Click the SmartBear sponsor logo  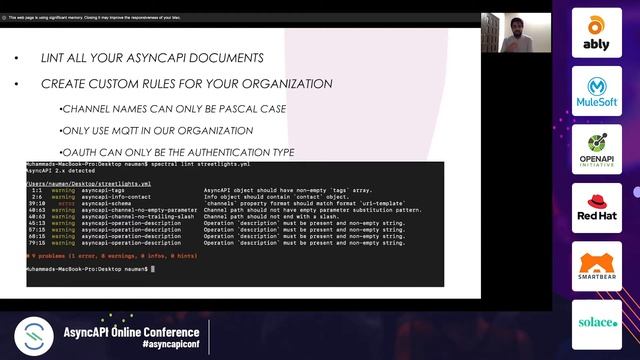(x=597, y=266)
